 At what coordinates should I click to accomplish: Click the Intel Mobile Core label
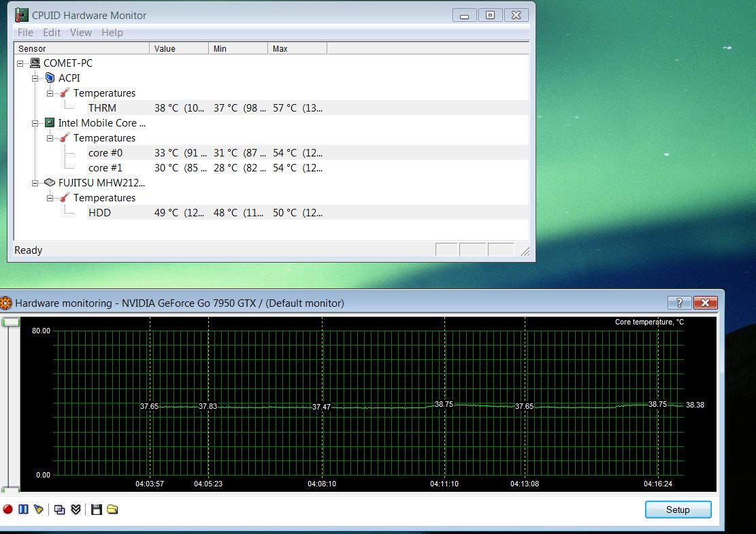(x=102, y=122)
